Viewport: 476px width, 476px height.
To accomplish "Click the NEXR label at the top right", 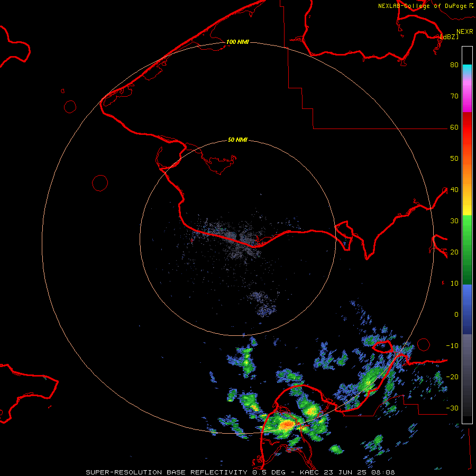I will pos(464,32).
